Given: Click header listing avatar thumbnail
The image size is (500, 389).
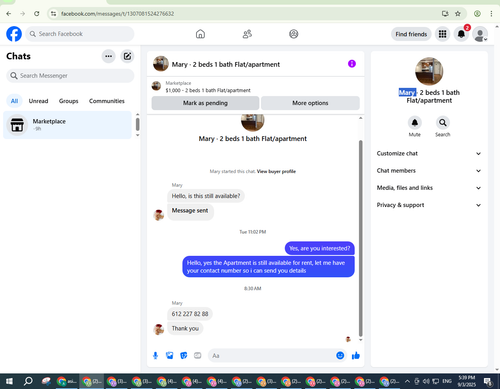Looking at the screenshot, I should [x=160, y=64].
